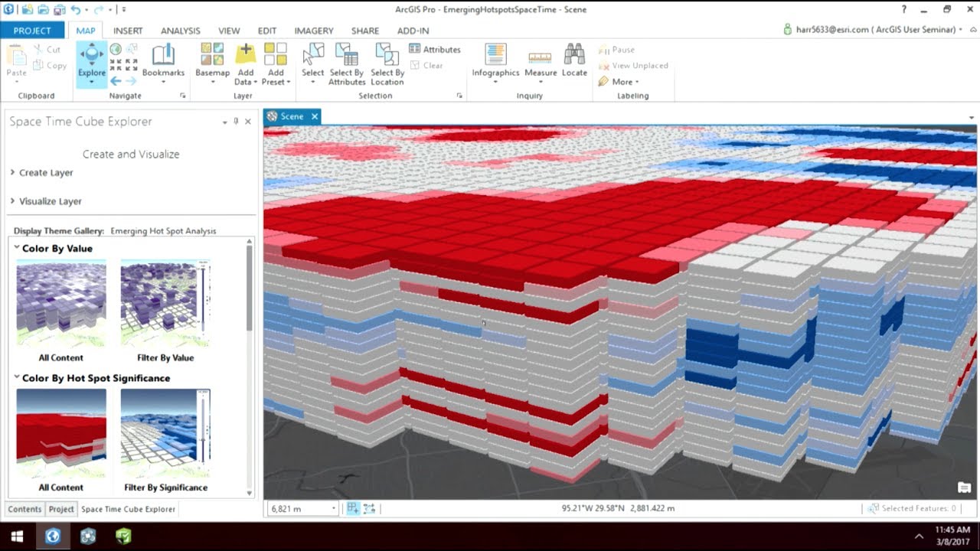This screenshot has height=551, width=980.
Task: Open the Attributes pane
Action: click(434, 49)
